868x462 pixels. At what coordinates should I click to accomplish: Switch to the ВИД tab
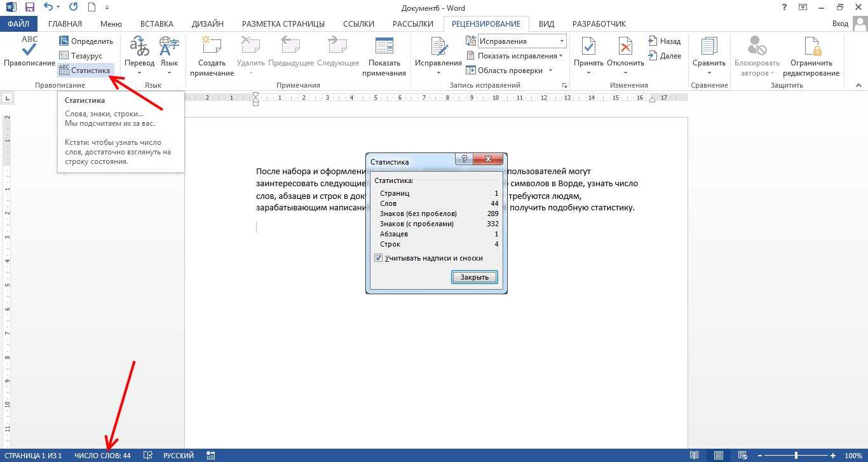coord(546,24)
